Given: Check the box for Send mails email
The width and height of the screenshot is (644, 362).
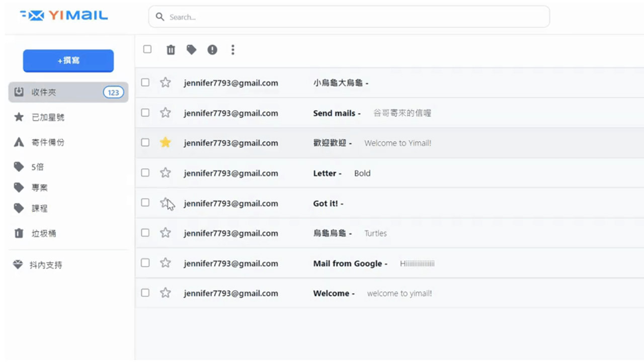Looking at the screenshot, I should pyautogui.click(x=145, y=113).
